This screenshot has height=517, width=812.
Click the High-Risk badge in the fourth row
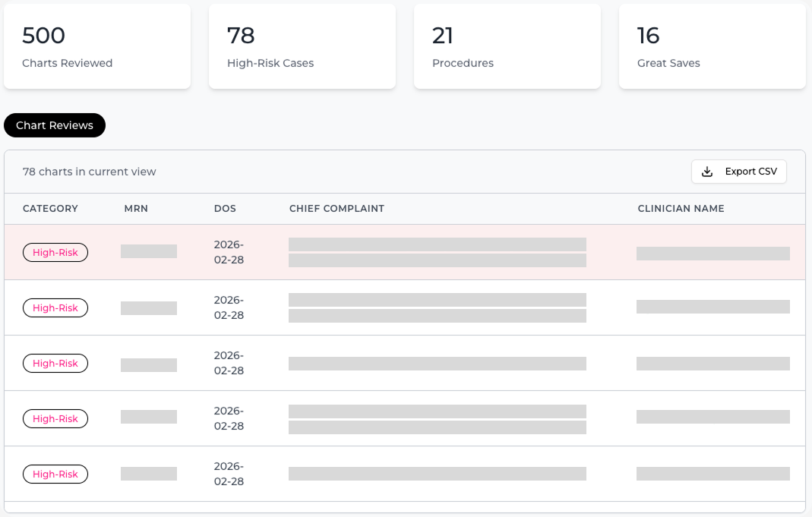[x=55, y=418]
